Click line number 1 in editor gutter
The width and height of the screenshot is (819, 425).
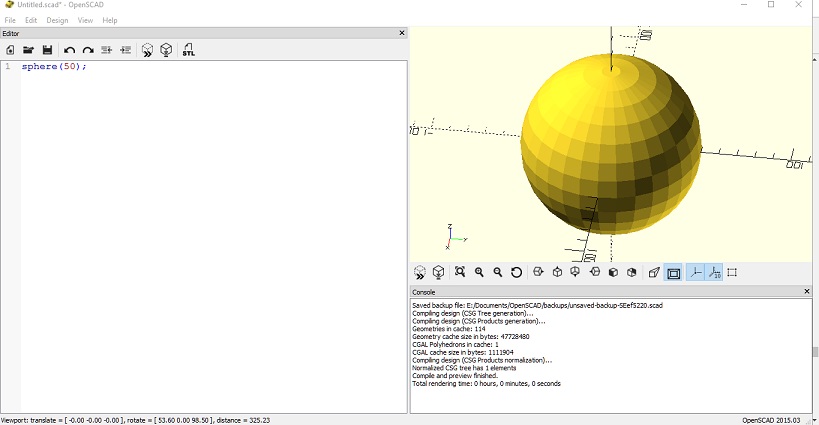(7, 66)
